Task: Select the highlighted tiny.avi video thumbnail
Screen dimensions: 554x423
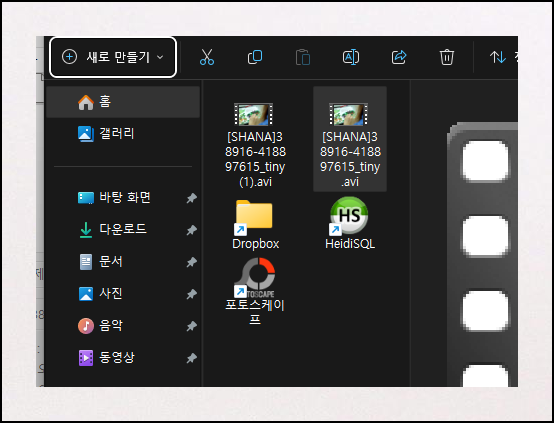Action: click(x=348, y=114)
